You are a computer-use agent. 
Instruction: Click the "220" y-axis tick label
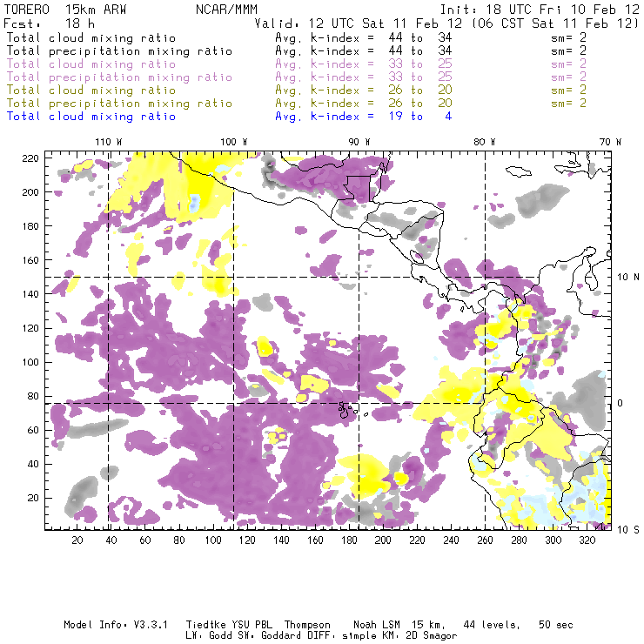point(30,158)
